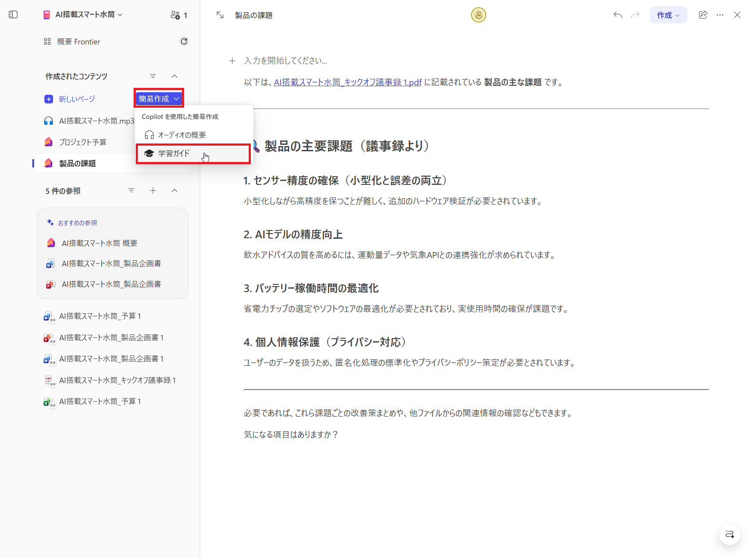Share the 製品の課題 page
Image resolution: width=756 pixels, height=558 pixels.
pyautogui.click(x=703, y=14)
